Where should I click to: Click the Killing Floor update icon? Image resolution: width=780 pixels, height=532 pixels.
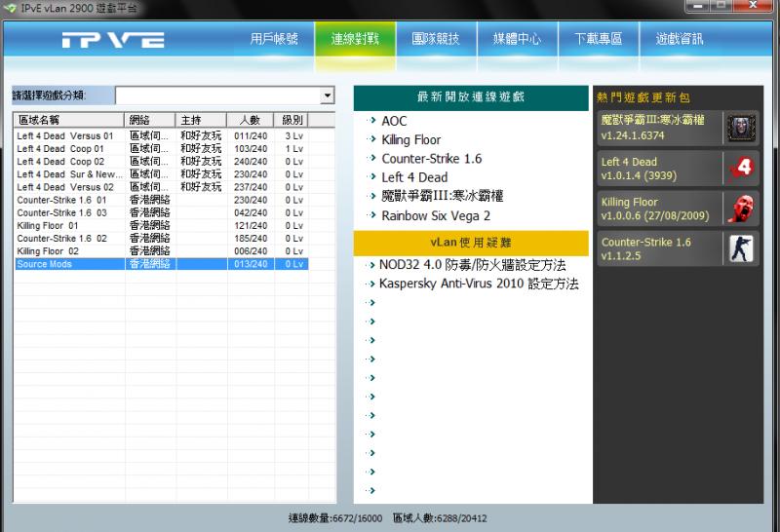pos(740,209)
